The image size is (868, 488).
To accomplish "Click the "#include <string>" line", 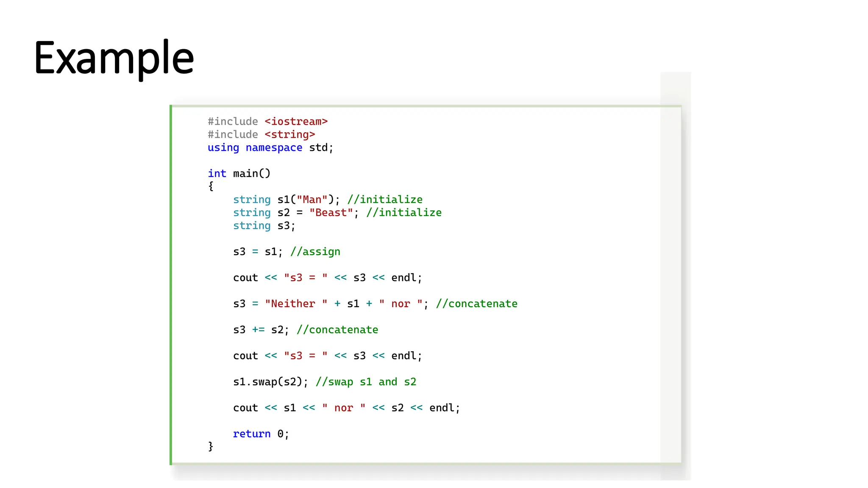I will coord(261,135).
